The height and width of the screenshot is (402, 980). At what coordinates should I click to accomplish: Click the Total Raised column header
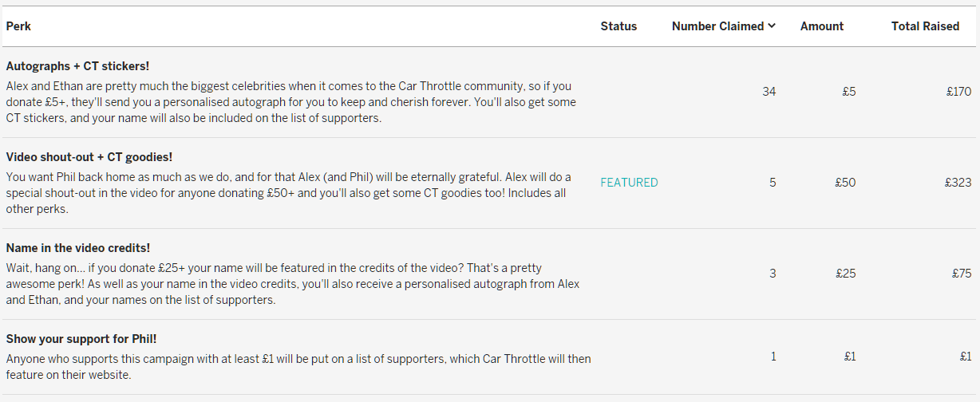tap(925, 26)
